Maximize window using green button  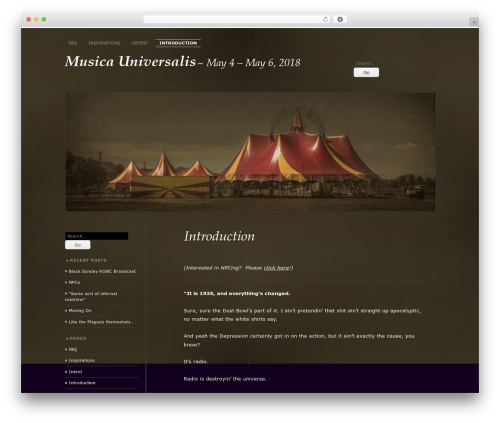(x=44, y=19)
